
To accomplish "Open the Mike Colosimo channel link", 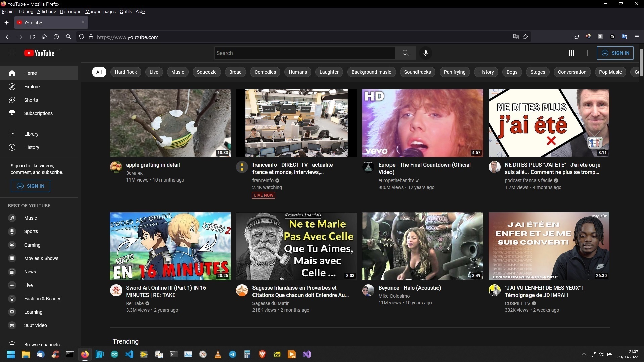I will click(x=394, y=296).
